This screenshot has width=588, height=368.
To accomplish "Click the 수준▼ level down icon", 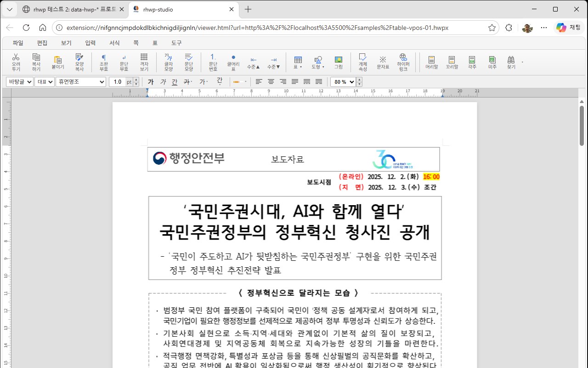I will pyautogui.click(x=274, y=62).
